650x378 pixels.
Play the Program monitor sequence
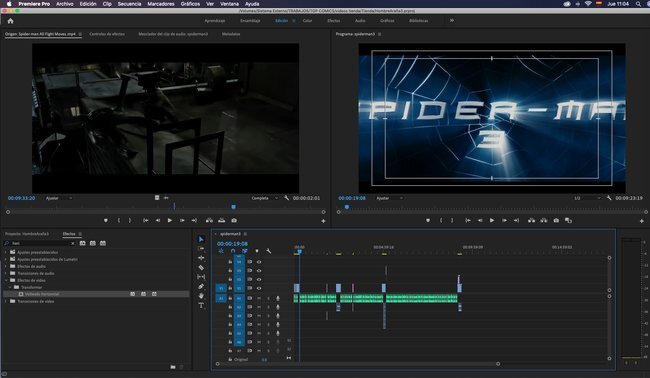[492, 220]
